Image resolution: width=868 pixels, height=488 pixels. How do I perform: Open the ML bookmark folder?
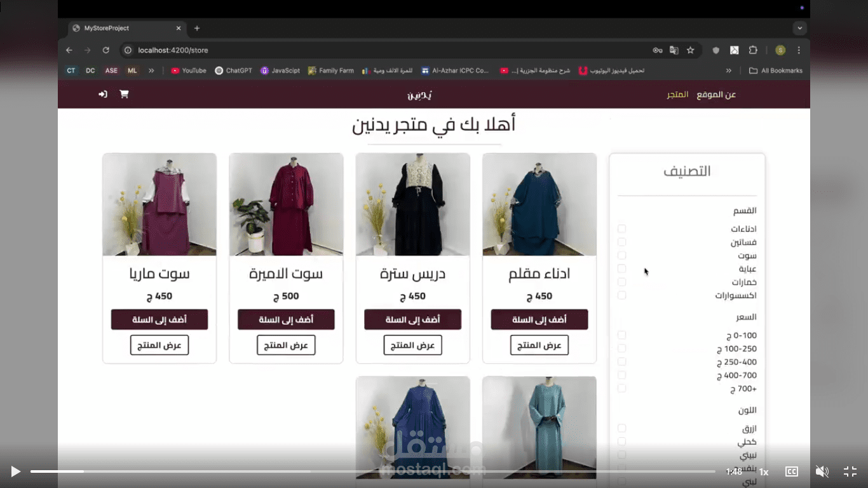[132, 71]
